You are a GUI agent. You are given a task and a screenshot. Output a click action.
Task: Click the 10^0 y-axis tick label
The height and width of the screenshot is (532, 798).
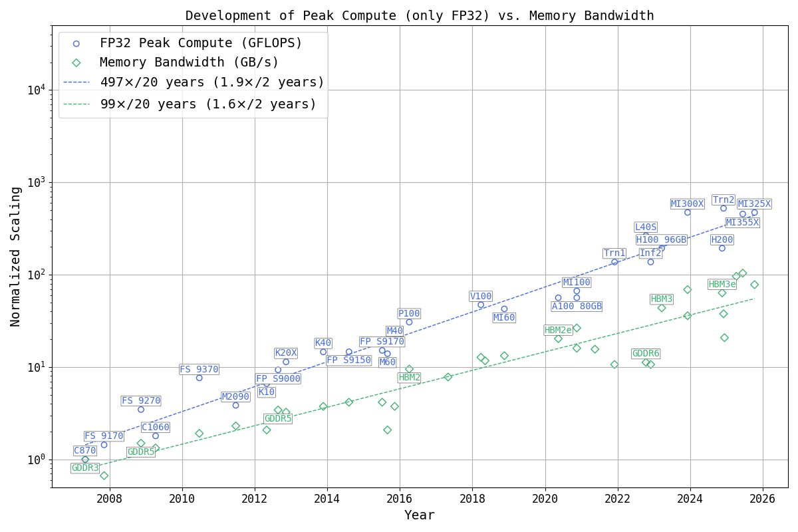coord(37,459)
